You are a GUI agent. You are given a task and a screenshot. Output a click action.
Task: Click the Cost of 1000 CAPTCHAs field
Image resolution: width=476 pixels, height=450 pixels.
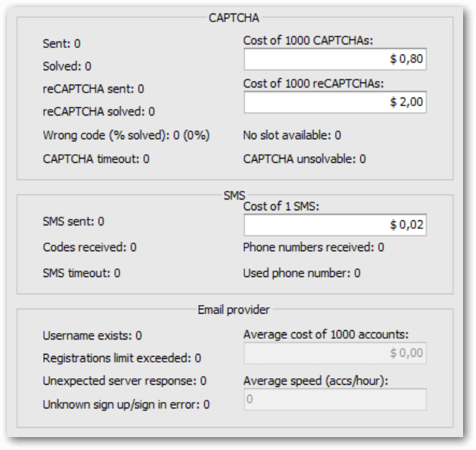click(335, 59)
